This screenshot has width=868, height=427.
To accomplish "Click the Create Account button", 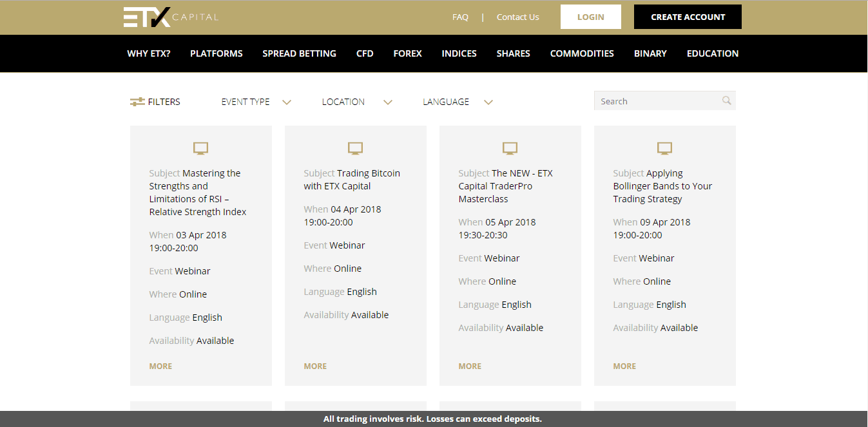I will coord(688,17).
